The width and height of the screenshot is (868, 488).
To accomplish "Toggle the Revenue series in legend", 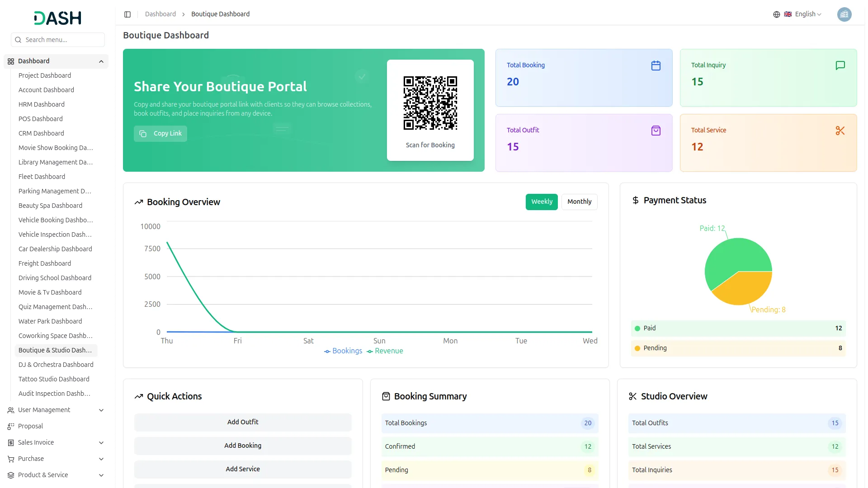I will pos(385,351).
